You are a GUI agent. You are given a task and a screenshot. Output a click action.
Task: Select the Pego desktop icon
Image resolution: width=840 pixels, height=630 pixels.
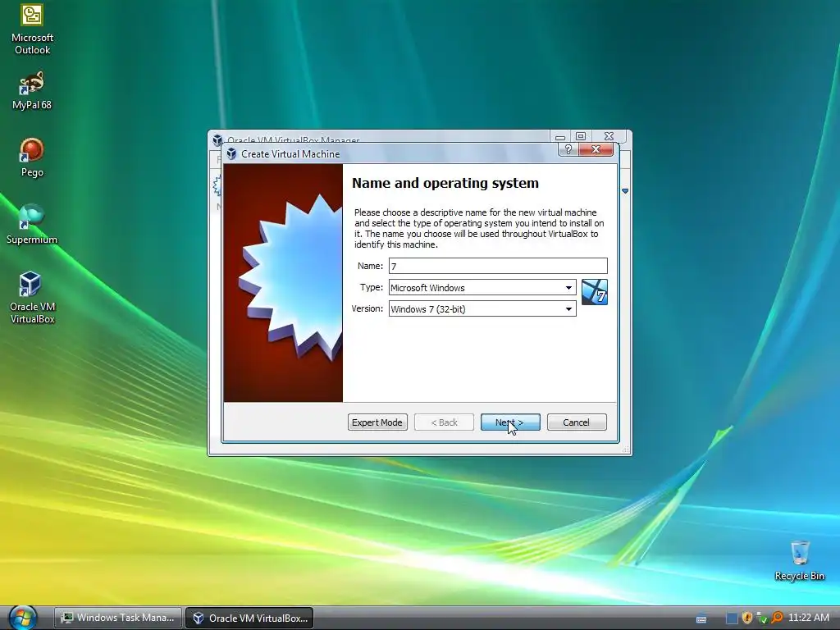pos(32,157)
